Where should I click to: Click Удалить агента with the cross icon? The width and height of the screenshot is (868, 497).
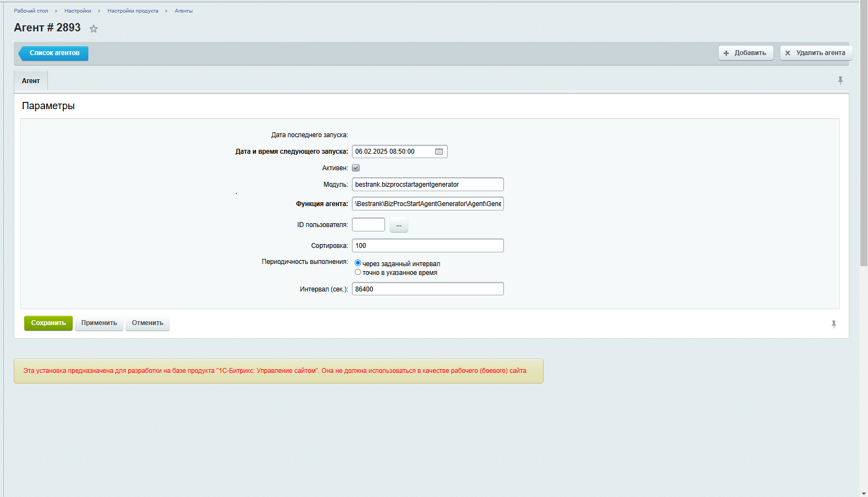816,53
